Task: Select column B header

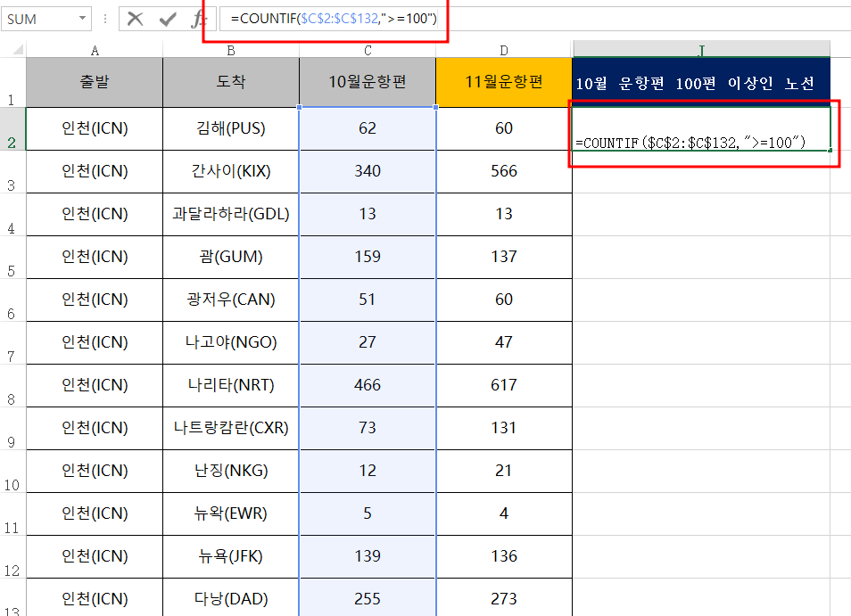Action: click(x=231, y=51)
